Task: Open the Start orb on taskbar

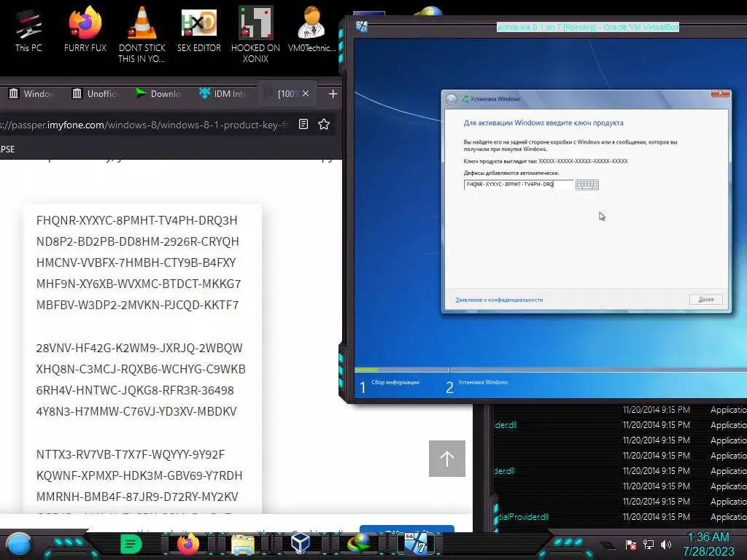Action: [x=19, y=544]
